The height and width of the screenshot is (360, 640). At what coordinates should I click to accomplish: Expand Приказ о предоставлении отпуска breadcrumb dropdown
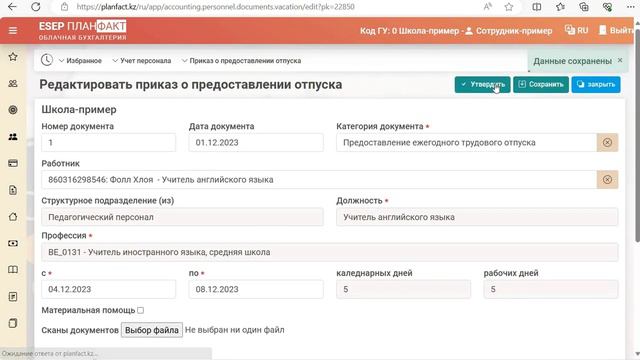(241, 60)
